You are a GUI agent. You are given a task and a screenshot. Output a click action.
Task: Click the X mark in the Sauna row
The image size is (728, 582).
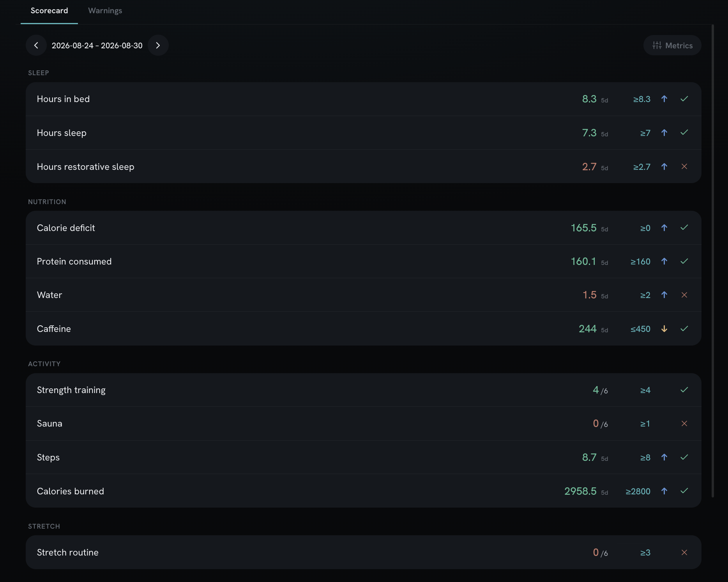tap(684, 423)
